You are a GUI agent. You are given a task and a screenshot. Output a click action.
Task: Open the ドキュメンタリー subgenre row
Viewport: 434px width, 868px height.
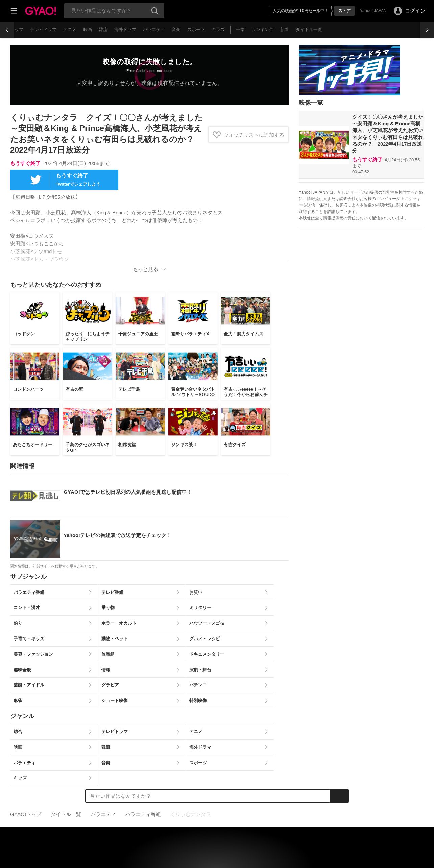230,654
